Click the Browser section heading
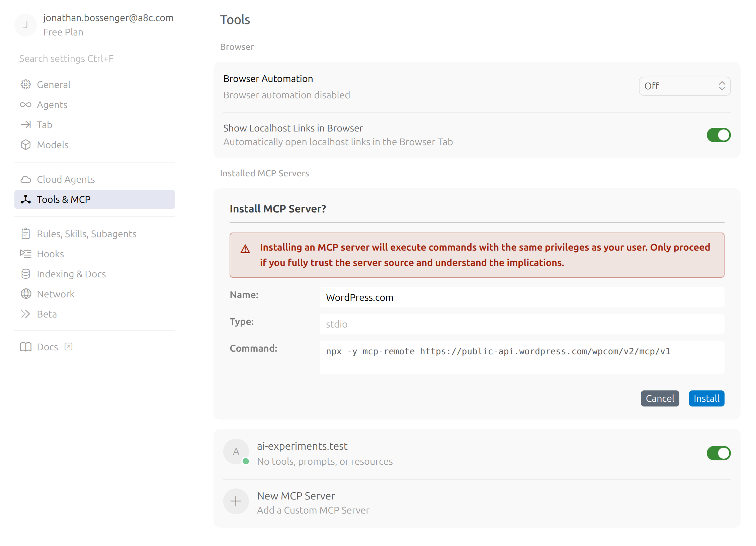 click(237, 47)
